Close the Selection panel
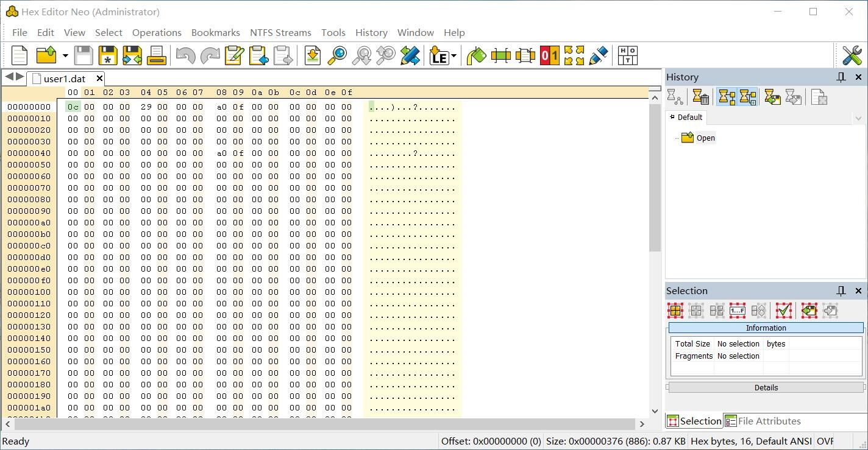 point(858,290)
